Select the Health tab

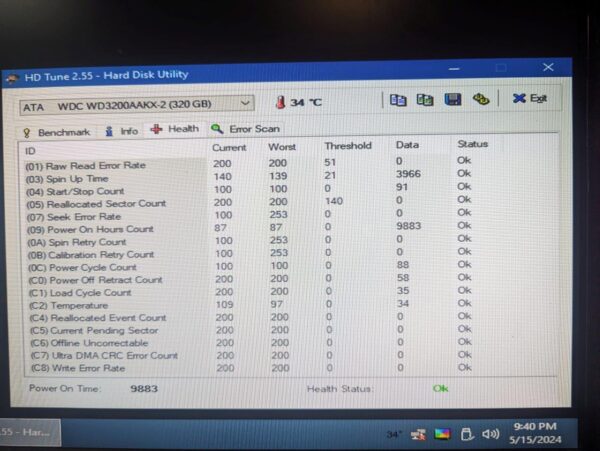[x=174, y=129]
